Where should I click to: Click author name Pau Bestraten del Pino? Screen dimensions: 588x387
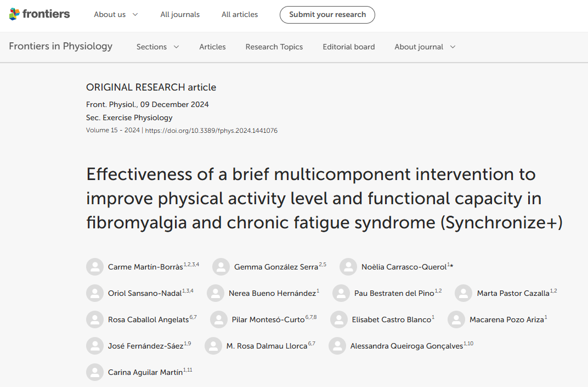pyautogui.click(x=394, y=293)
